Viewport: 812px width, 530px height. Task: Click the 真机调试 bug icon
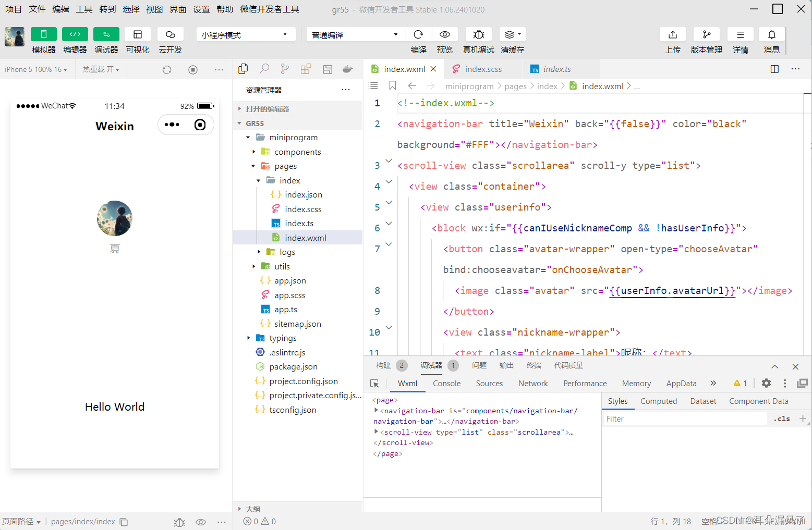(x=478, y=34)
